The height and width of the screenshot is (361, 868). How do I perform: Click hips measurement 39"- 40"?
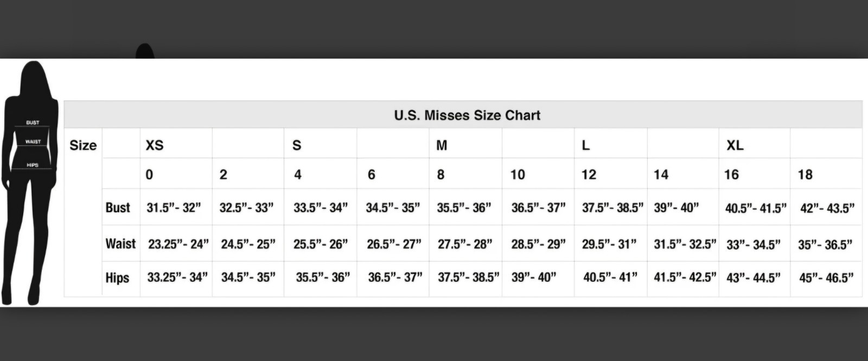click(534, 277)
